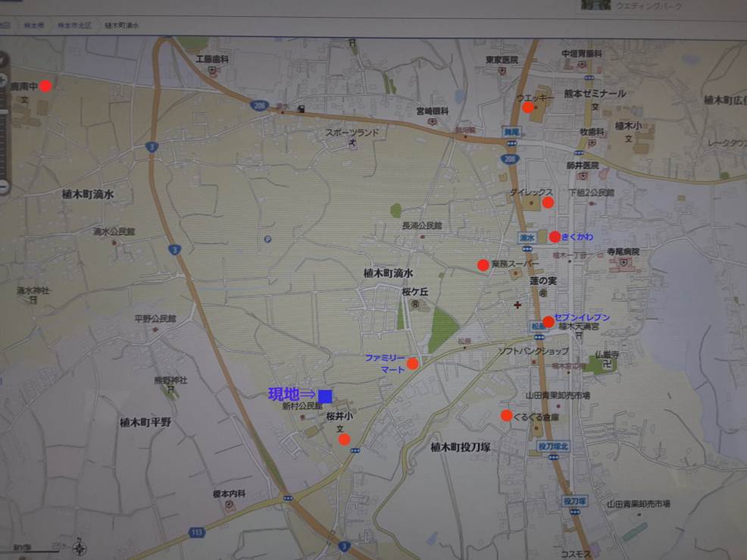Click the 植木町滴水 breadcrumb item
The height and width of the screenshot is (560, 747).
[122, 25]
